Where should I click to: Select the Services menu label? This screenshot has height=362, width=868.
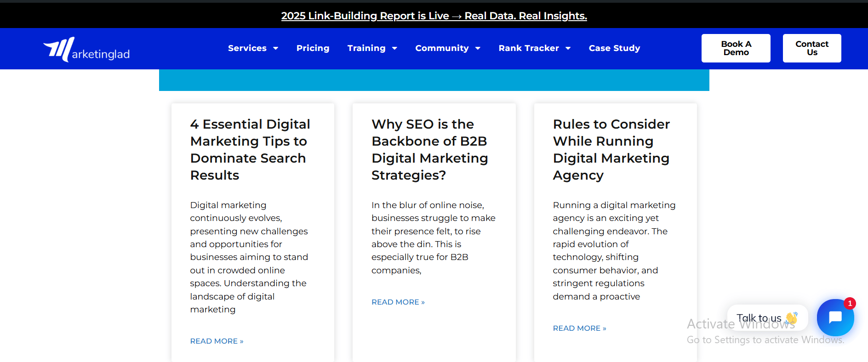point(247,48)
